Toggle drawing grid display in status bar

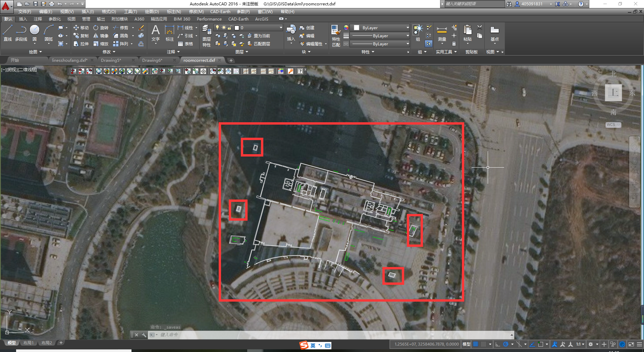pyautogui.click(x=476, y=344)
